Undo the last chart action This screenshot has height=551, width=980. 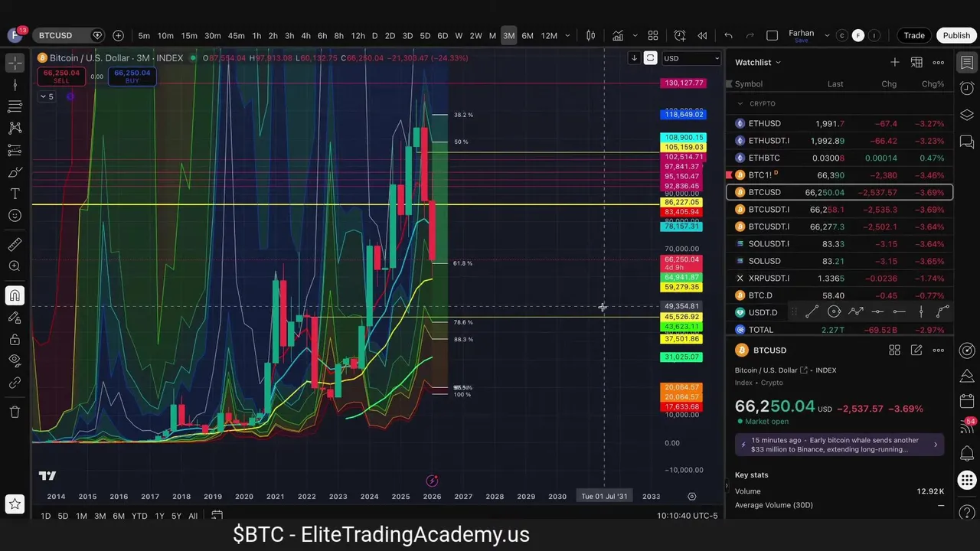(x=728, y=35)
